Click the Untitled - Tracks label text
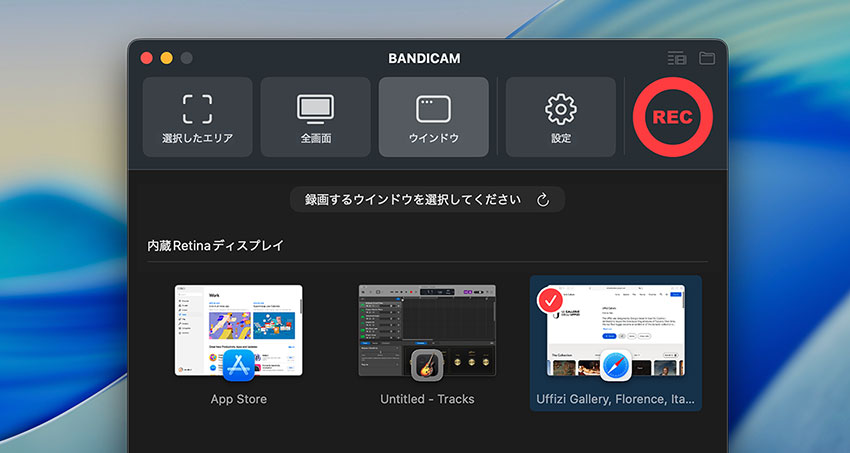Viewport: 850px width, 453px height. click(427, 399)
